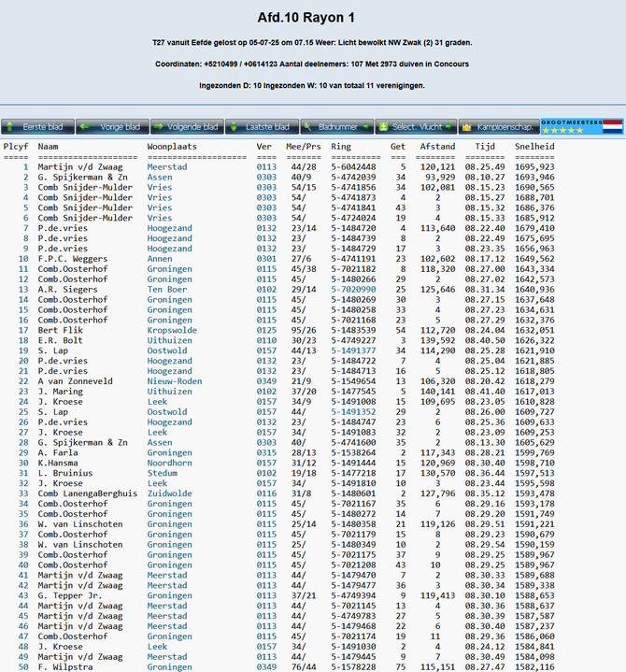This screenshot has width=626, height=672.
Task: Jump to last page via Laatste blad
Action: 263,127
